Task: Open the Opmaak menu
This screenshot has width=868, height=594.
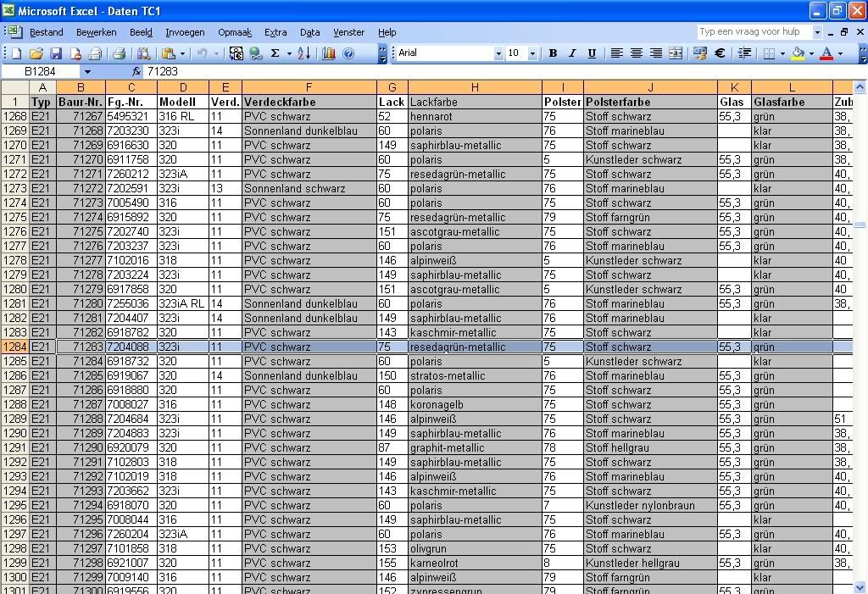Action: (x=235, y=32)
